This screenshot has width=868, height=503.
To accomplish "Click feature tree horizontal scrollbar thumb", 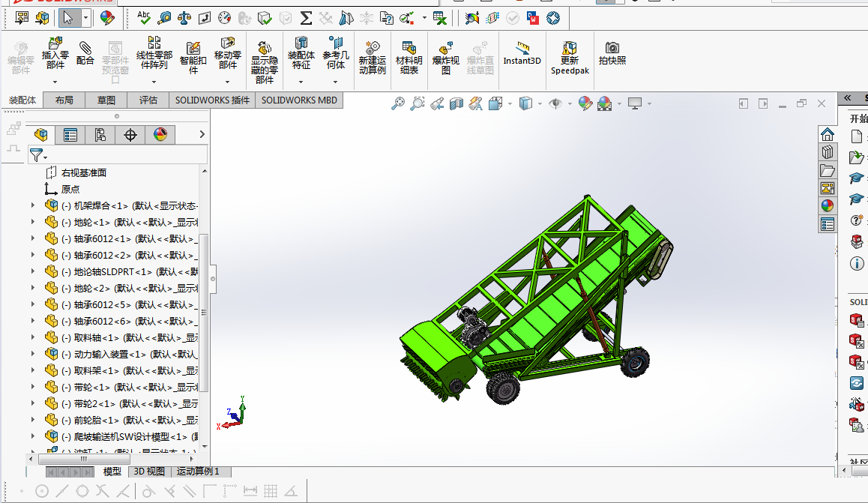I will 84,459.
